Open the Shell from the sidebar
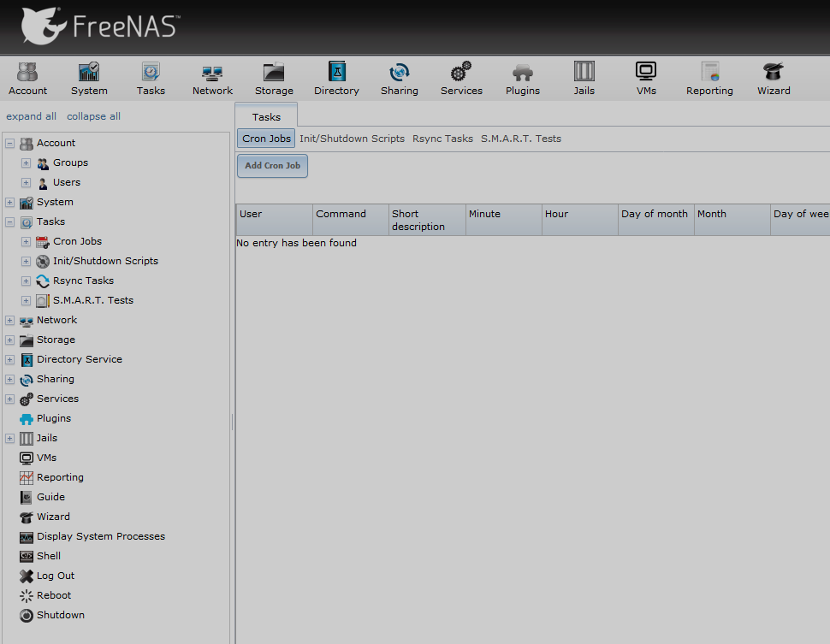 (49, 556)
